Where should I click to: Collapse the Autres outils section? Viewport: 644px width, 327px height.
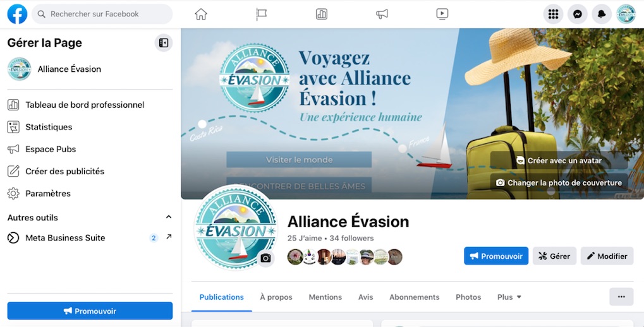tap(168, 217)
